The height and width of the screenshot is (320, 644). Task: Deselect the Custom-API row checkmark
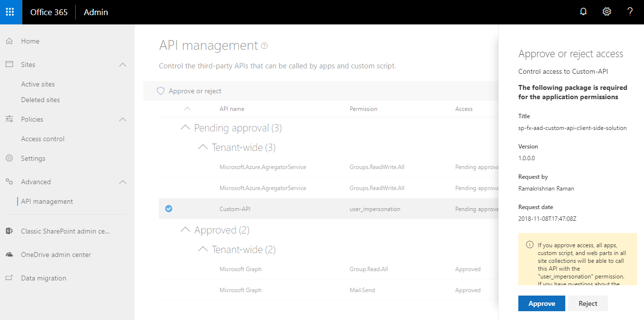[169, 209]
